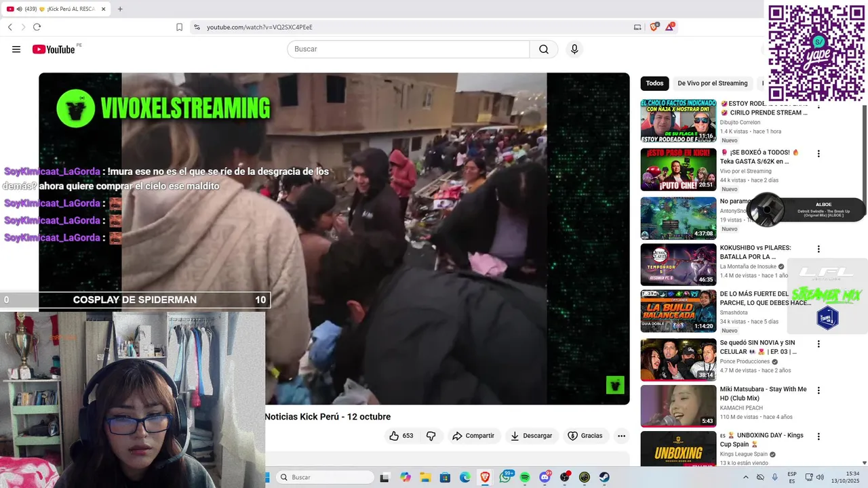Open ESTOY RODEADO video thumbnail
This screenshot has height=488, width=868.
[678, 121]
